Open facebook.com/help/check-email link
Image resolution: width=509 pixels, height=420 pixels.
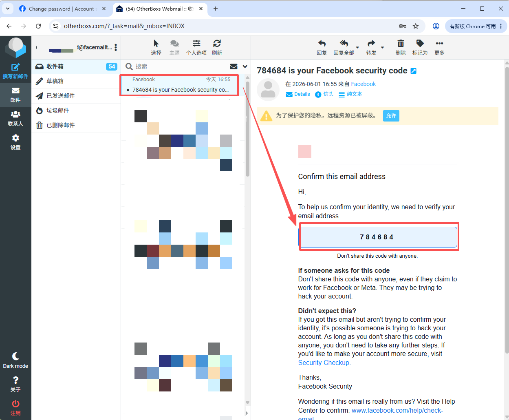[x=397, y=410]
